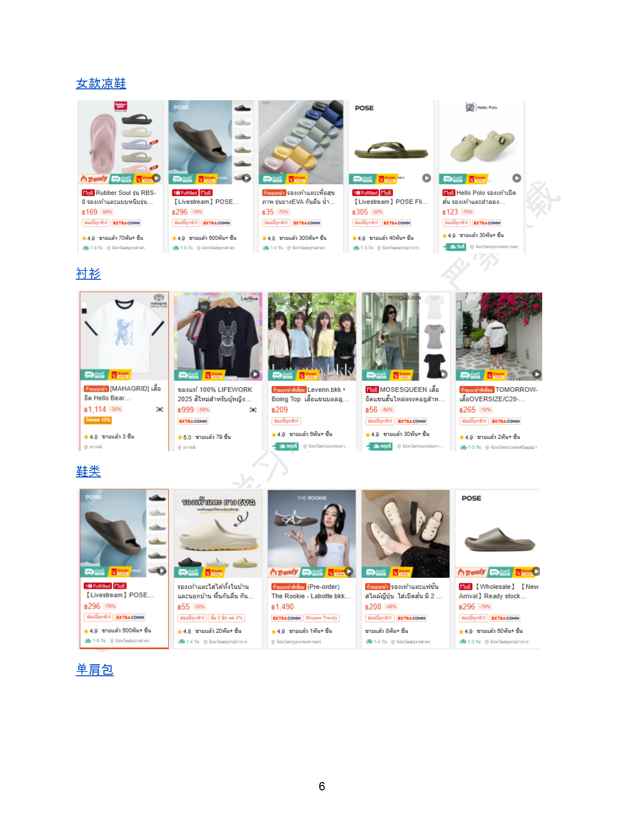Play video on olive POSE flip-flop thumbnail
The height and width of the screenshot is (833, 644).
coord(426,178)
